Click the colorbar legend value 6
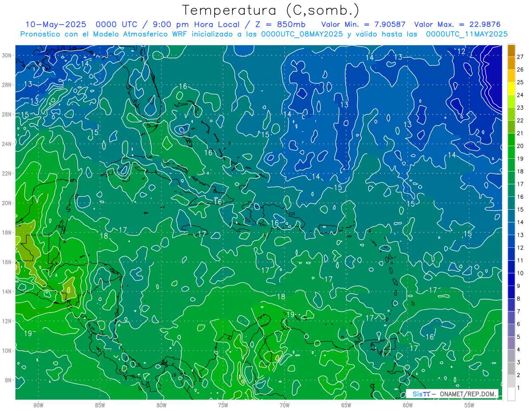The image size is (532, 411). coord(519,324)
